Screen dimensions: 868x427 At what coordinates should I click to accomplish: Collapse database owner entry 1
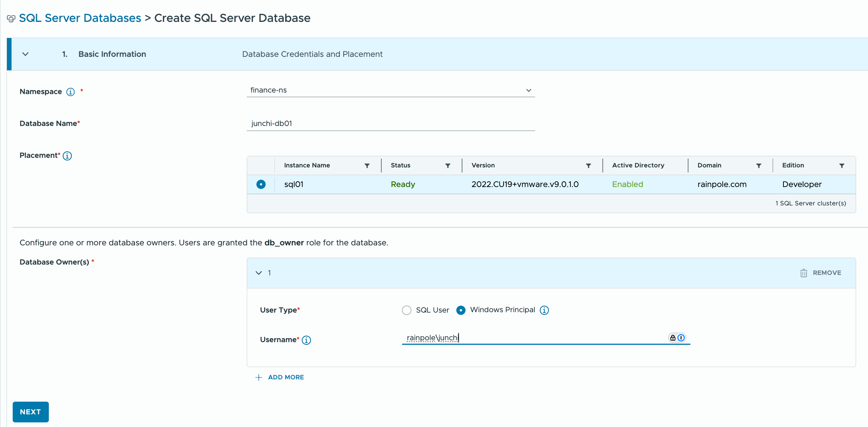[259, 273]
